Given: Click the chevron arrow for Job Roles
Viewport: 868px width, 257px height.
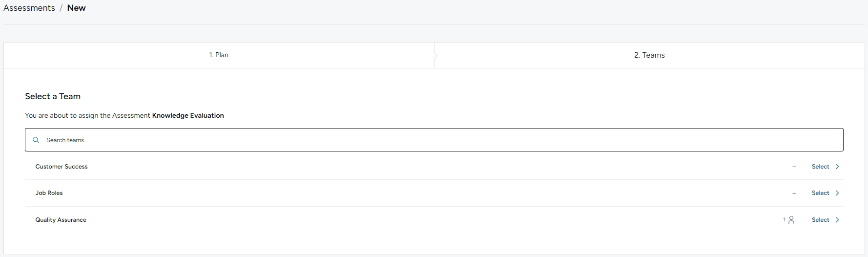Looking at the screenshot, I should (x=837, y=193).
